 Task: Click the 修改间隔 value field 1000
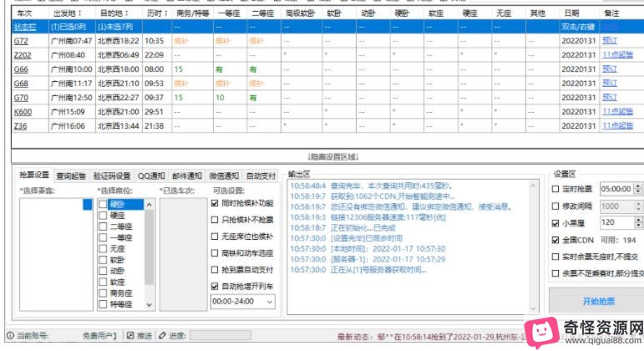point(617,206)
